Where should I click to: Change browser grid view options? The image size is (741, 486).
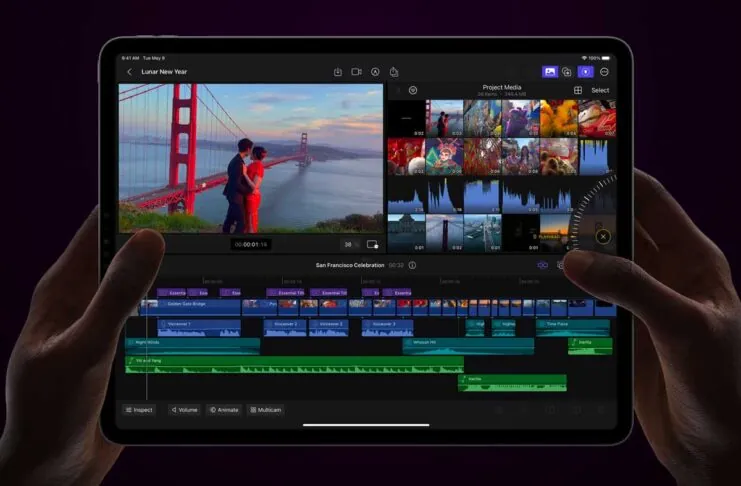click(577, 90)
